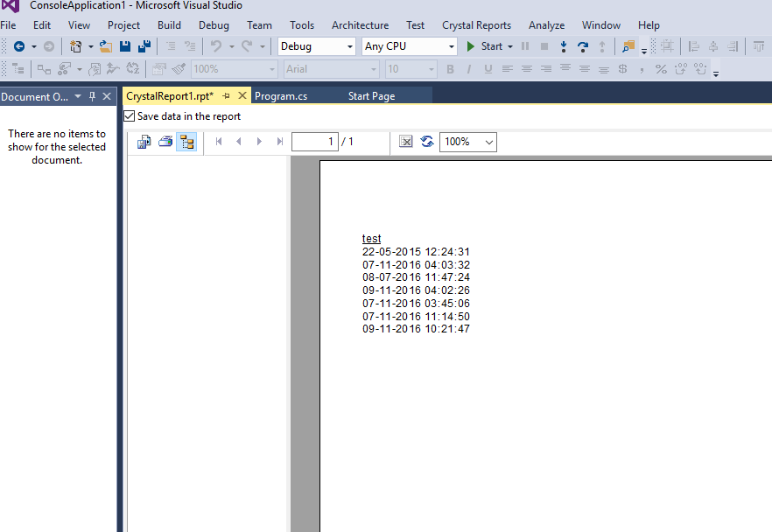The image size is (772, 532).
Task: Click the Save All icon
Action: coord(144,46)
